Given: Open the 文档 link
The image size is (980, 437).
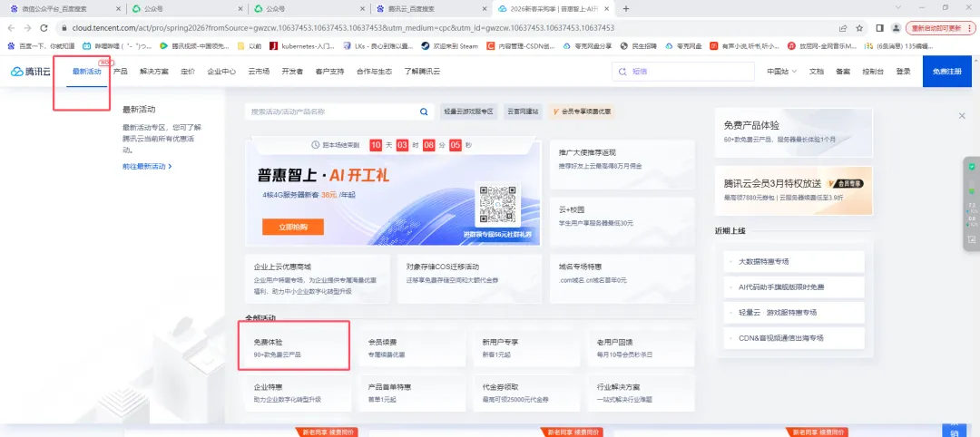Looking at the screenshot, I should click(817, 72).
